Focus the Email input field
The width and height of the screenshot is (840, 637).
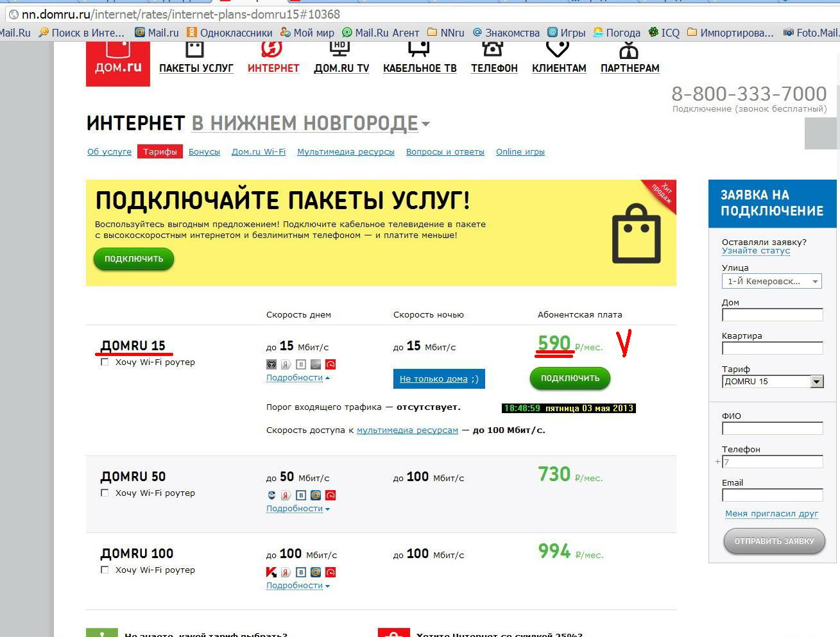click(x=772, y=495)
